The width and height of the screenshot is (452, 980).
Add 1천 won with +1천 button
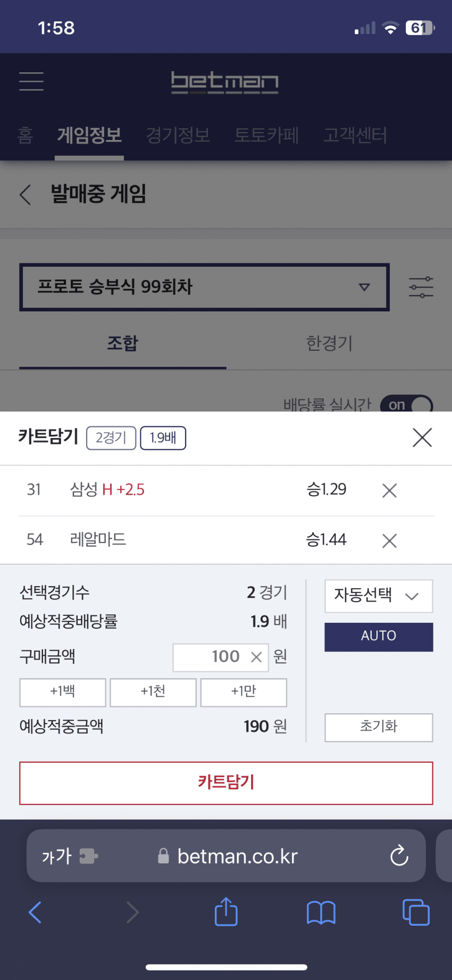[x=153, y=692]
